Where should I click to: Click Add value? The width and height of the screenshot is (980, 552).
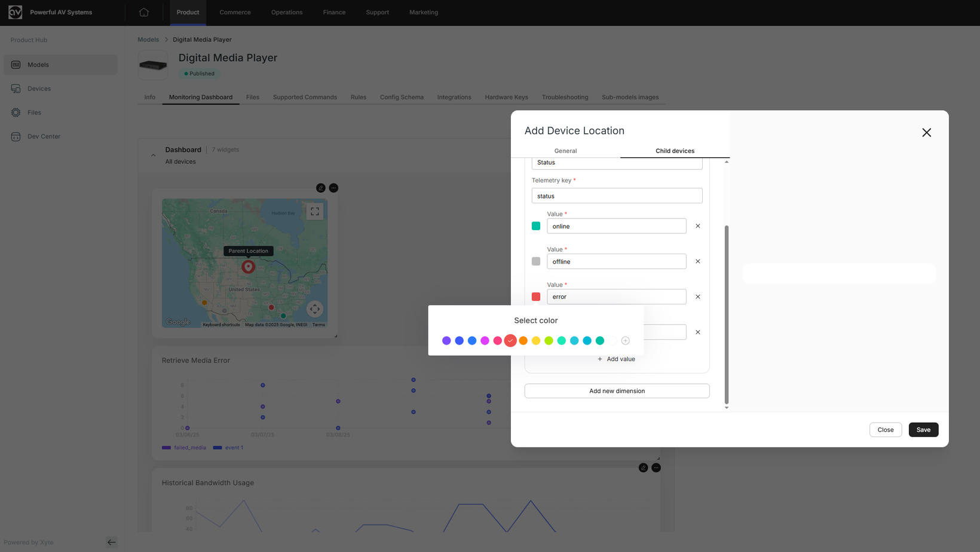(x=617, y=359)
